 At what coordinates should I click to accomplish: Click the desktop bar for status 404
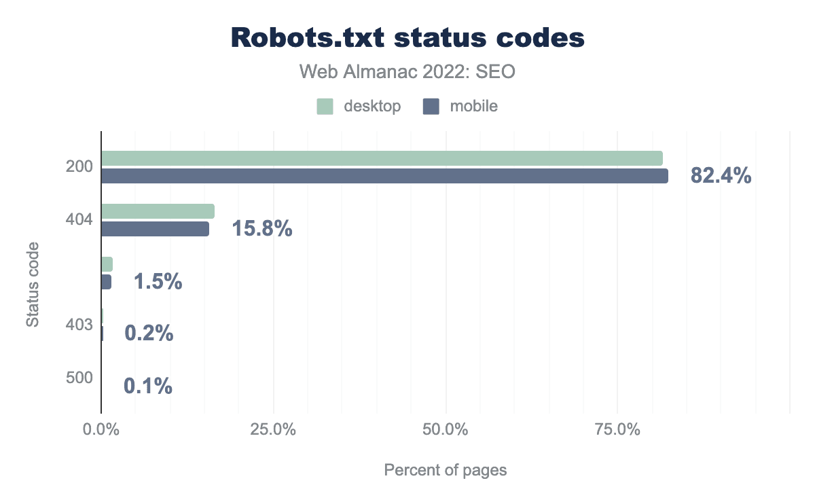(x=158, y=211)
